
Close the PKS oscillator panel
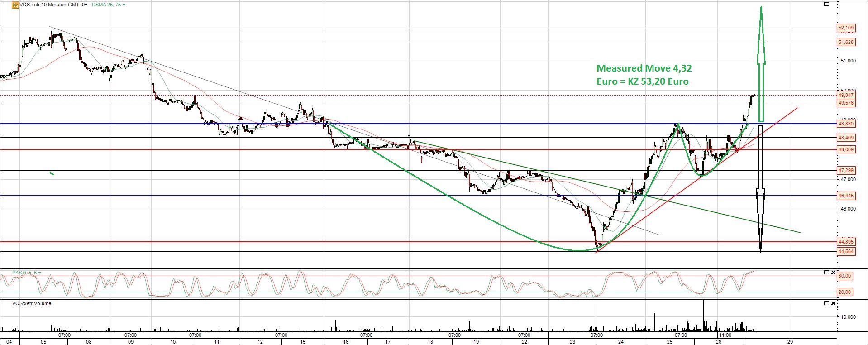click(834, 273)
